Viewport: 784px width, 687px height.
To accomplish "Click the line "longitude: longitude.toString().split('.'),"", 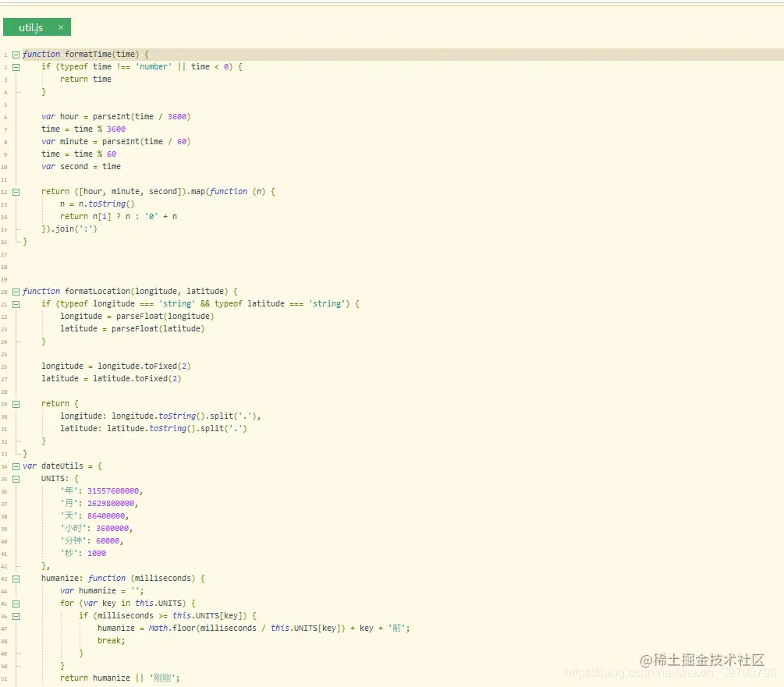I will point(161,416).
